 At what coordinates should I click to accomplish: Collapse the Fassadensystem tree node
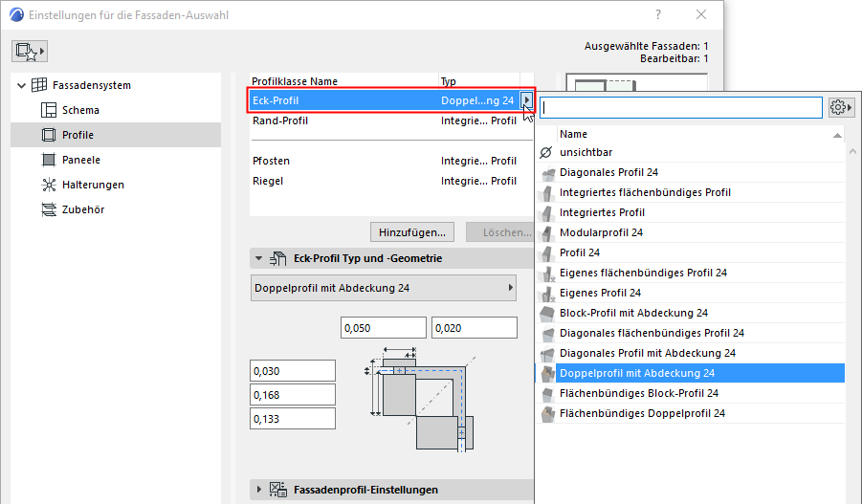coord(22,85)
